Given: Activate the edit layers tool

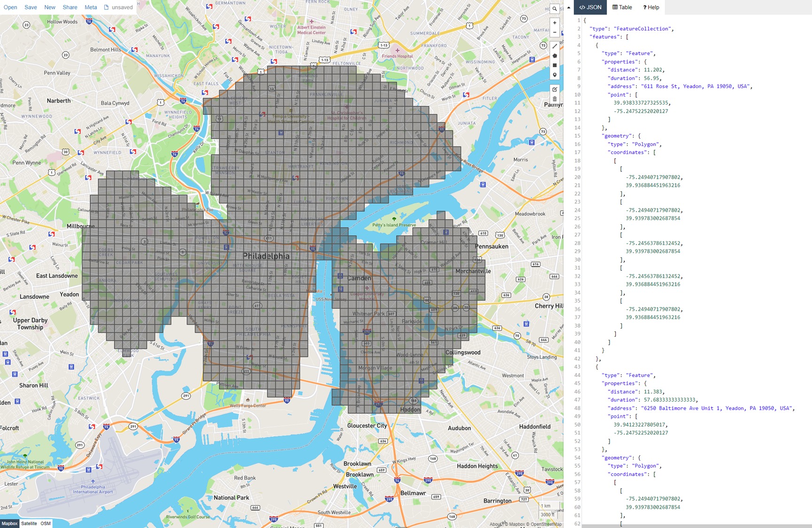Looking at the screenshot, I should pos(555,89).
